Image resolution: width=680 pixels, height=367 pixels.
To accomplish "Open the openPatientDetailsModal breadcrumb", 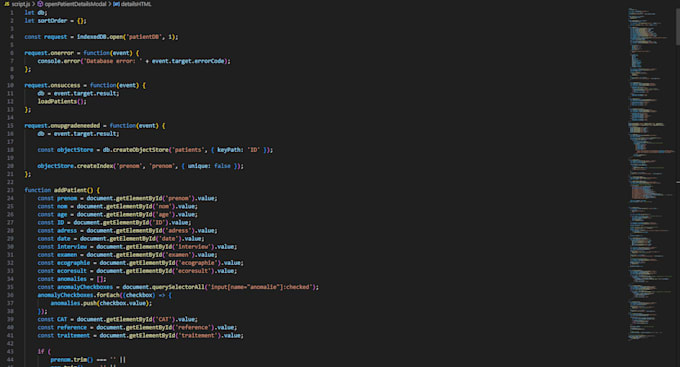I will pos(75,4).
